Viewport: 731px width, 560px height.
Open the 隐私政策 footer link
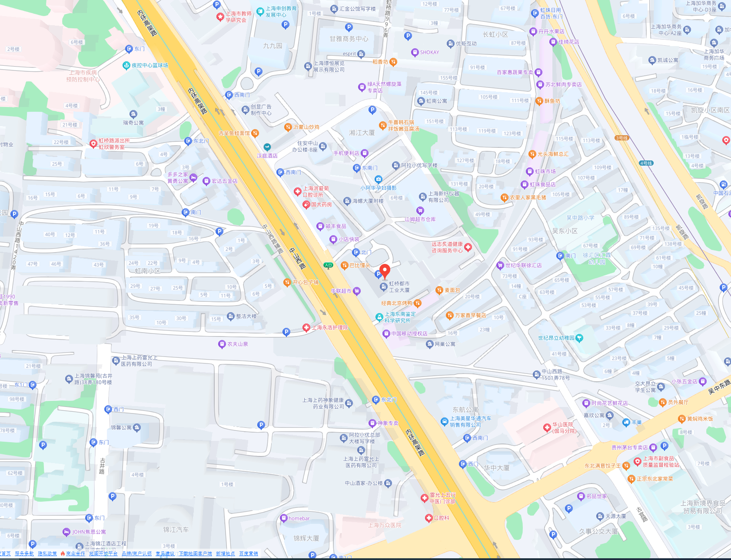click(47, 553)
